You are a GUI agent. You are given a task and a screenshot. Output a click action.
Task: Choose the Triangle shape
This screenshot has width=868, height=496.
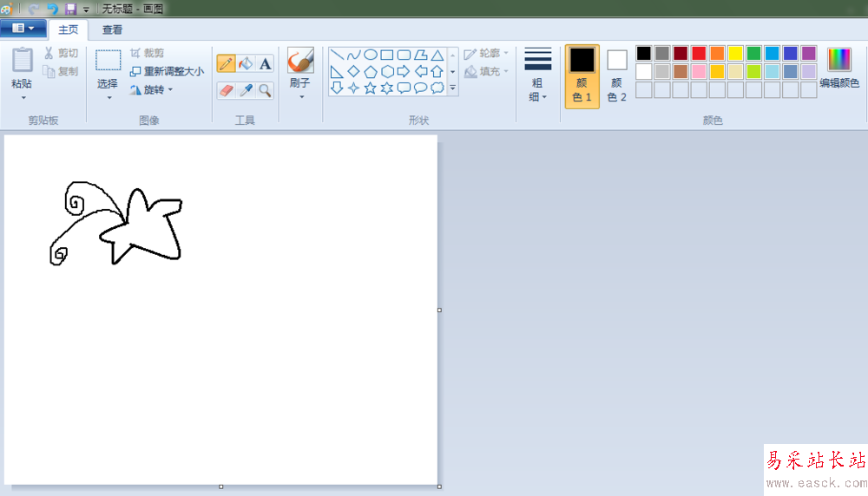pos(437,55)
